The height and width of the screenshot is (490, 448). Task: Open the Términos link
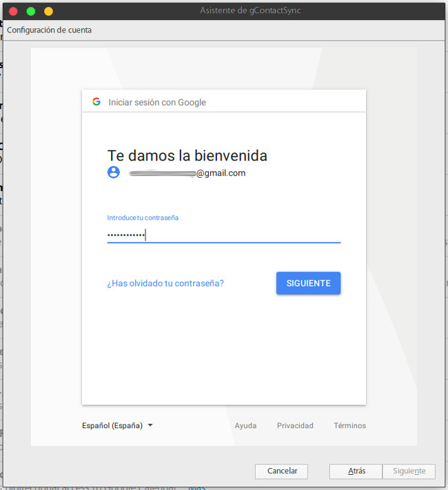coord(349,425)
